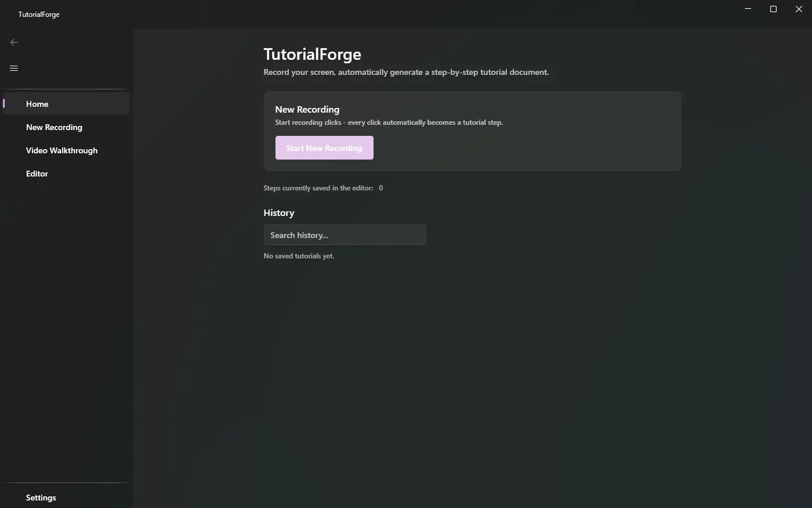Open the Video Walkthrough page
Screen dimensions: 812x508
pos(66,150)
